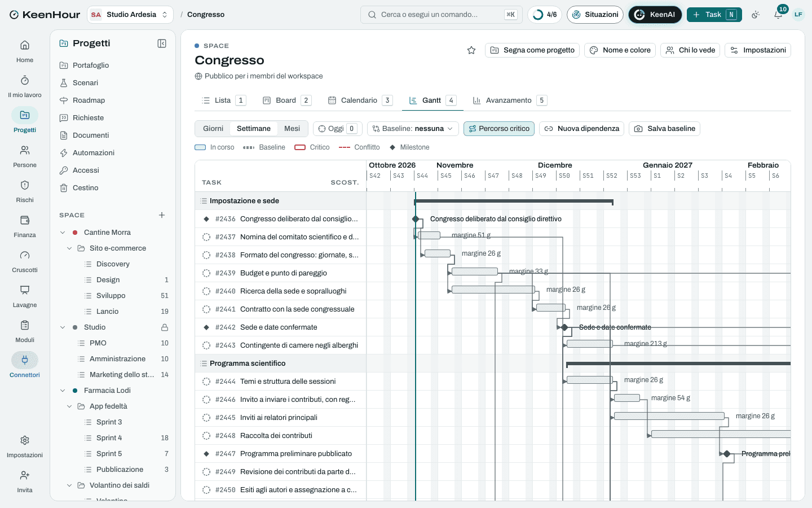The height and width of the screenshot is (508, 812).
Task: Open Rischi in the left rail
Action: point(25,191)
